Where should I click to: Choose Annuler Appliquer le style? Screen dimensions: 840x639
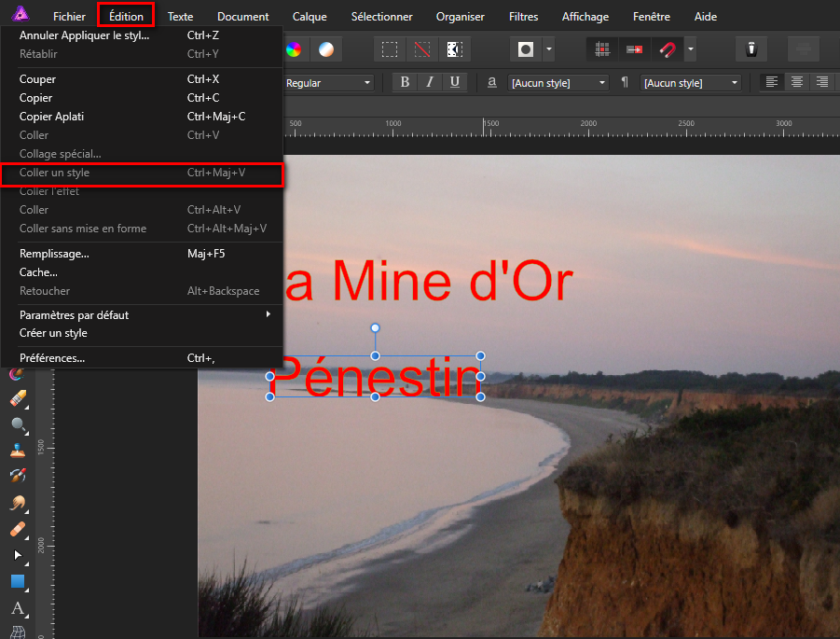(x=142, y=35)
